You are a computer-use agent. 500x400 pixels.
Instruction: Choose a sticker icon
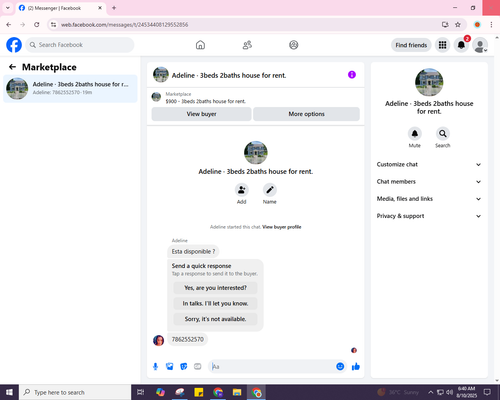184,367
